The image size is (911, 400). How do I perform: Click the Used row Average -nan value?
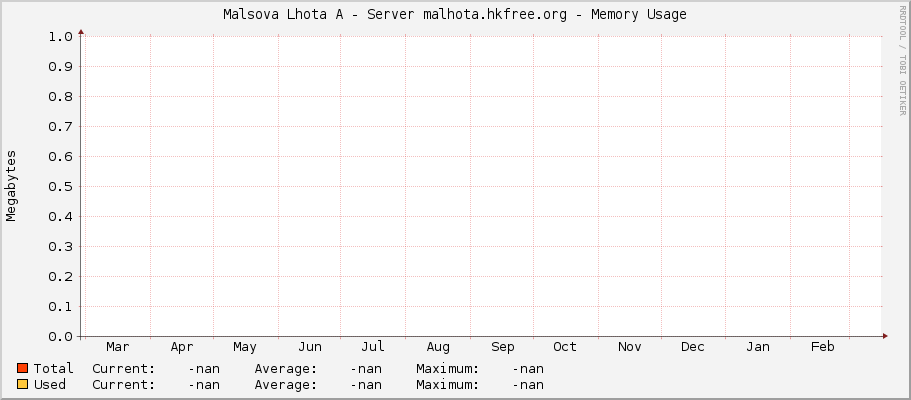(x=366, y=385)
